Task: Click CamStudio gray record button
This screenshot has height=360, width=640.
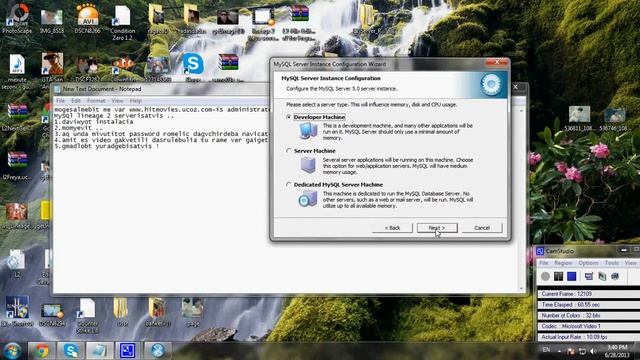Action: point(545,276)
